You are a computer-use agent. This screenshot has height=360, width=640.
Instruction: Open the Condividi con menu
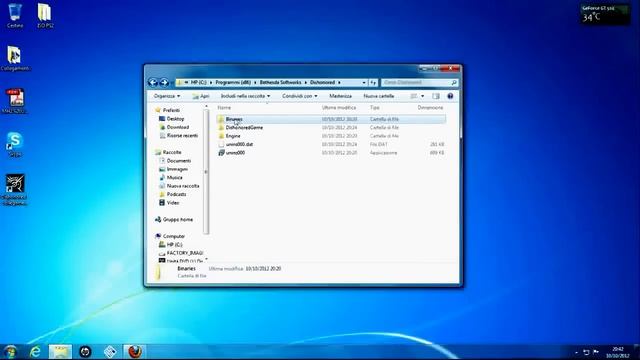(x=300, y=96)
